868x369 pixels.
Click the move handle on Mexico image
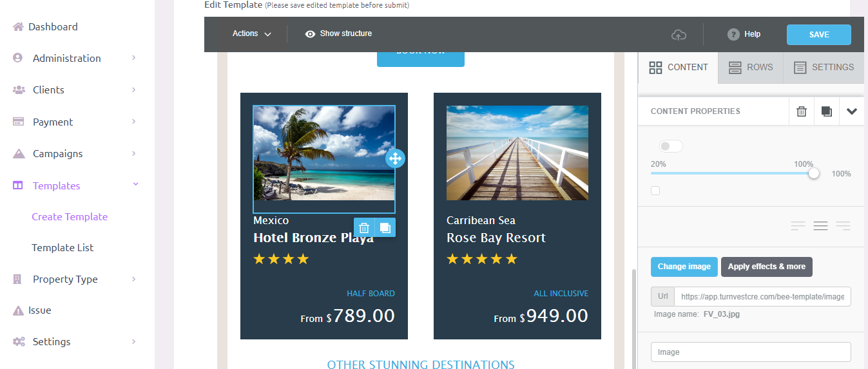[x=395, y=158]
